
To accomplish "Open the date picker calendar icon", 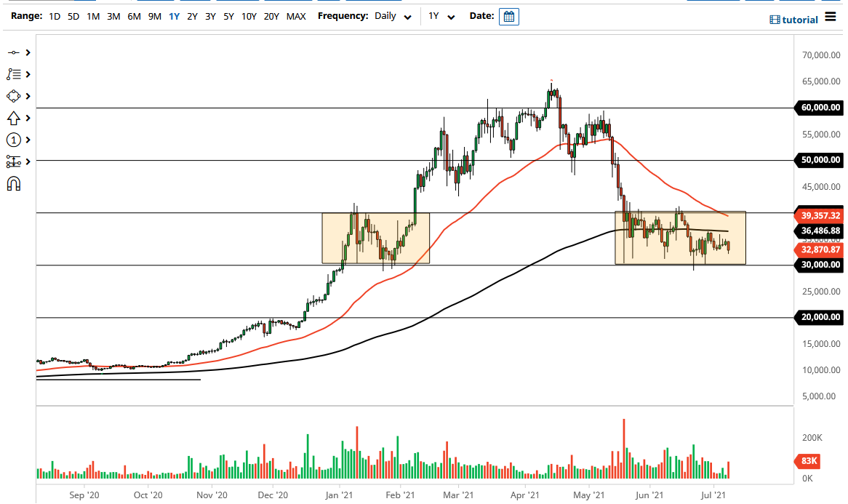I will tap(508, 15).
